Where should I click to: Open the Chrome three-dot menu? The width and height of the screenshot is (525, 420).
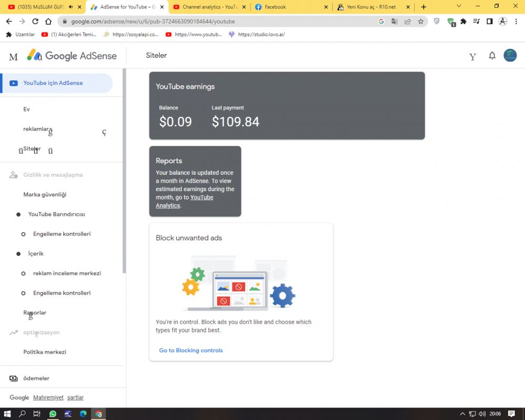tap(516, 22)
